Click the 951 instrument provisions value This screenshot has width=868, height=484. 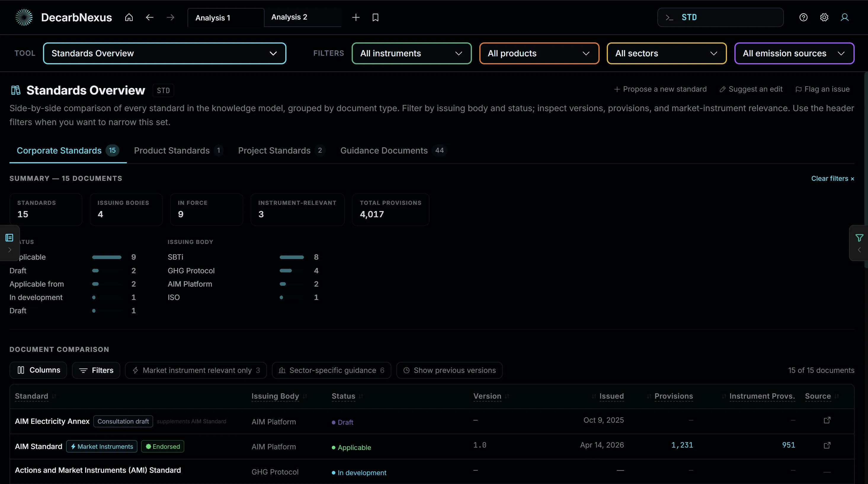point(789,445)
